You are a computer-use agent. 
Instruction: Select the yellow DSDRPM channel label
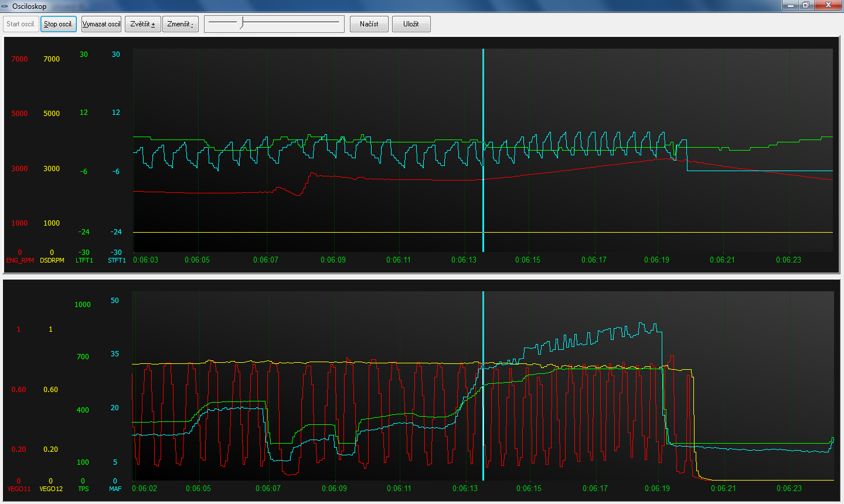click(52, 260)
